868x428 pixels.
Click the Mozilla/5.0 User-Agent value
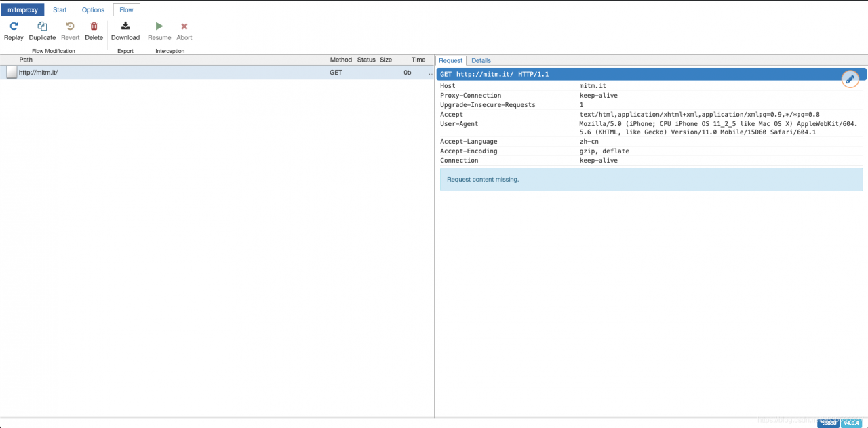coord(718,128)
